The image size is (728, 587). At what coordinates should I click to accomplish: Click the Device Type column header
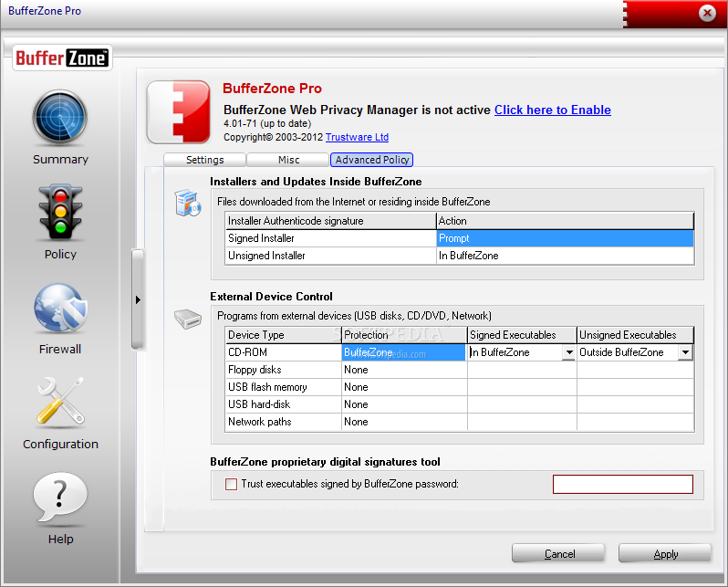point(283,335)
